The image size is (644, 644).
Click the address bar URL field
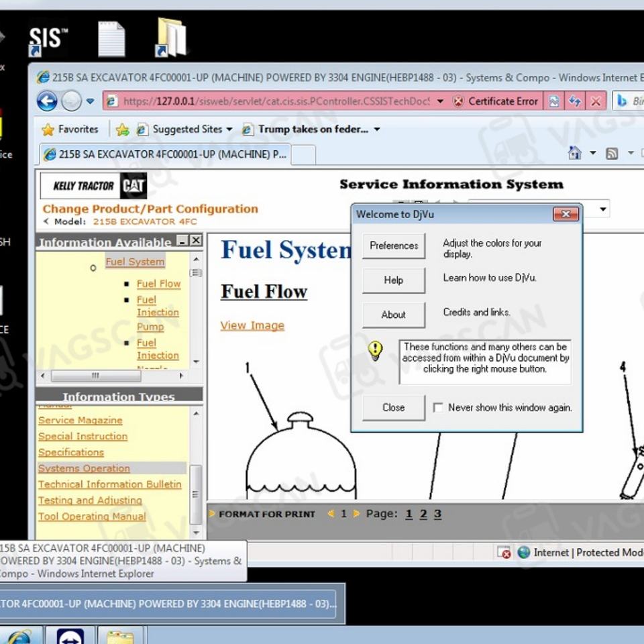pyautogui.click(x=276, y=101)
